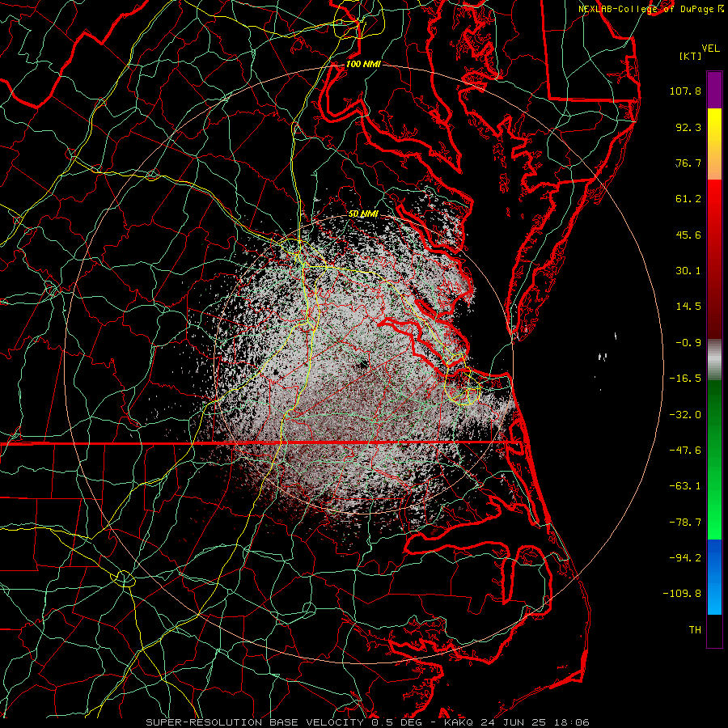Click the TH threshold label in legend
The width and height of the screenshot is (728, 728).
coord(695,630)
